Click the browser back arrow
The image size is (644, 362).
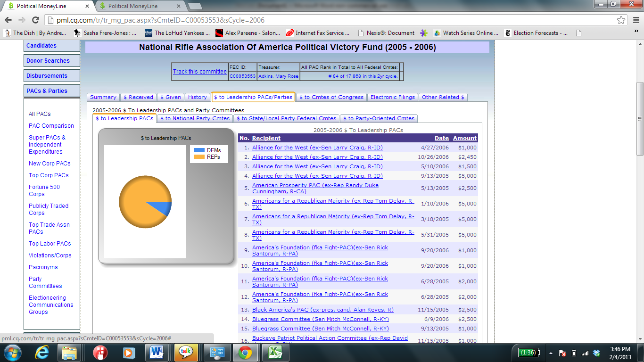coord(8,20)
